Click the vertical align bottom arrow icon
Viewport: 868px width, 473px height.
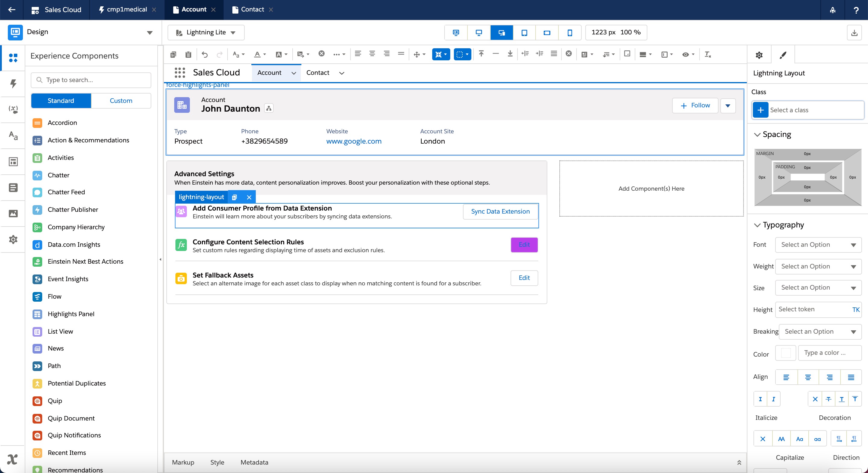[x=510, y=54]
